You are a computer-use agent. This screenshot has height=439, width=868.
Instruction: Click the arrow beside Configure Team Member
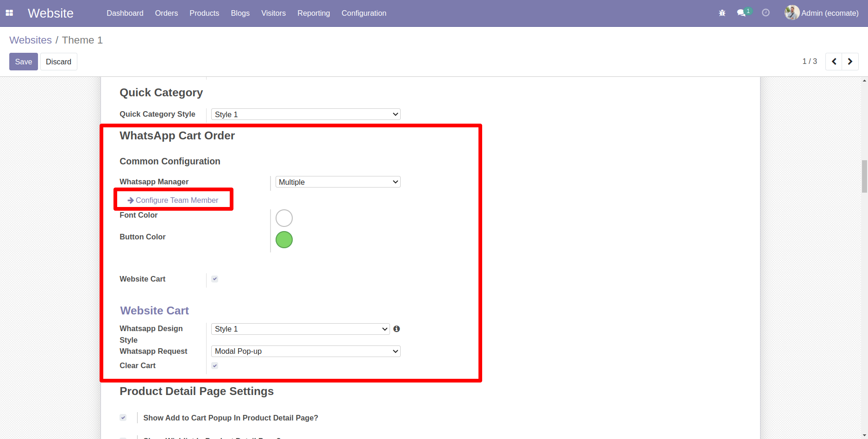[131, 200]
